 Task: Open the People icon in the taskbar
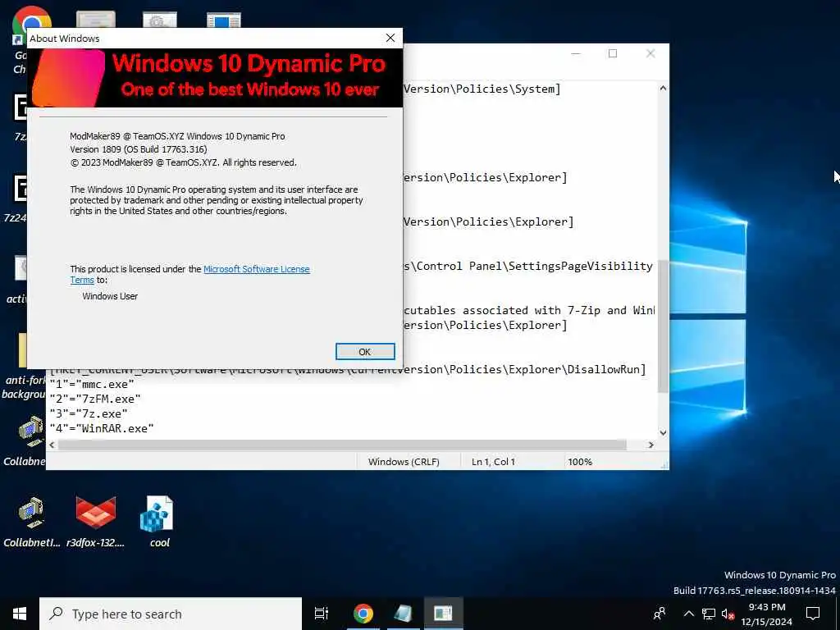(x=660, y=614)
